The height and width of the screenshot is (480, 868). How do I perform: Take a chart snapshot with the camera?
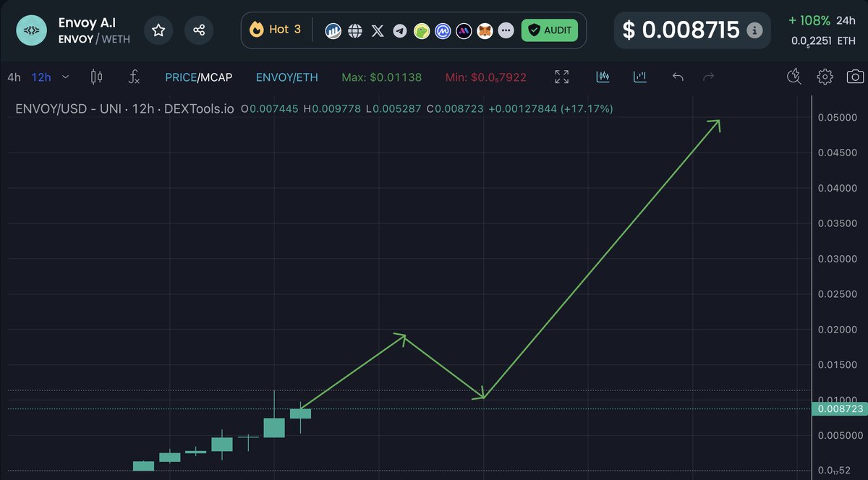[x=855, y=77]
